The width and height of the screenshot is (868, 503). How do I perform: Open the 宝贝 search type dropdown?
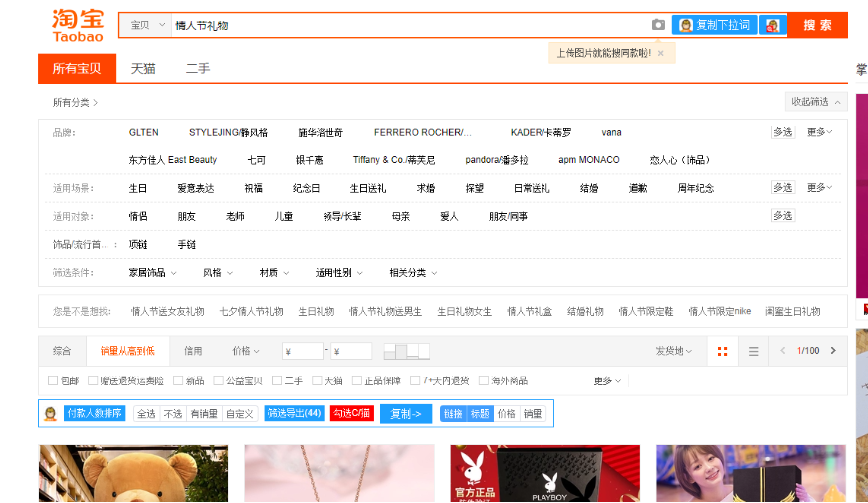click(x=146, y=25)
